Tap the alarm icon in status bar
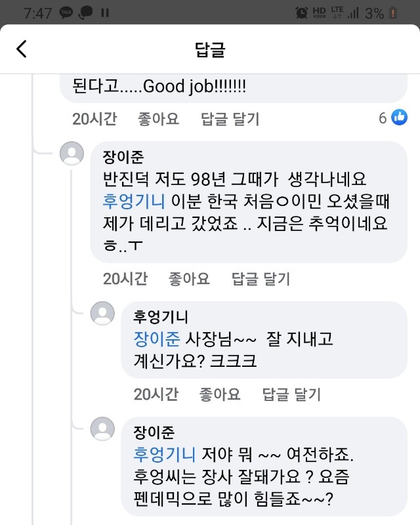The width and height of the screenshot is (420, 525). [x=301, y=12]
